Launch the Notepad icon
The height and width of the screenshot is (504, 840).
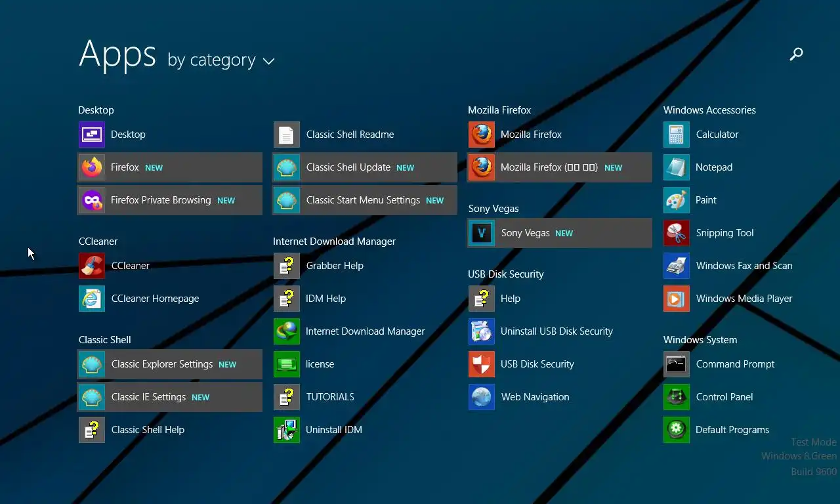677,167
